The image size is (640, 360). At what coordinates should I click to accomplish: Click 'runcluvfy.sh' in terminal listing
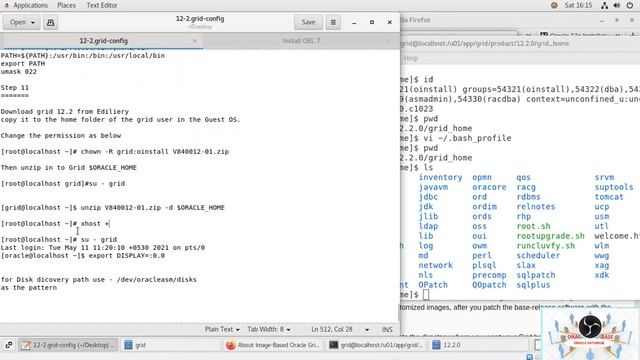[545, 246]
